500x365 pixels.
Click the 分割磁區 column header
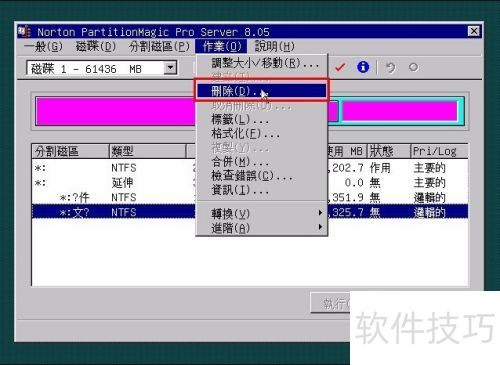(x=70, y=151)
